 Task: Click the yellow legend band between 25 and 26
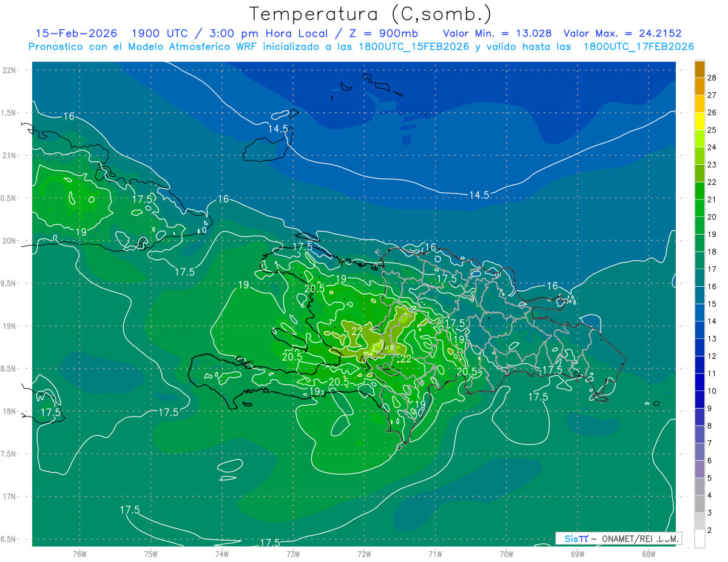click(699, 121)
